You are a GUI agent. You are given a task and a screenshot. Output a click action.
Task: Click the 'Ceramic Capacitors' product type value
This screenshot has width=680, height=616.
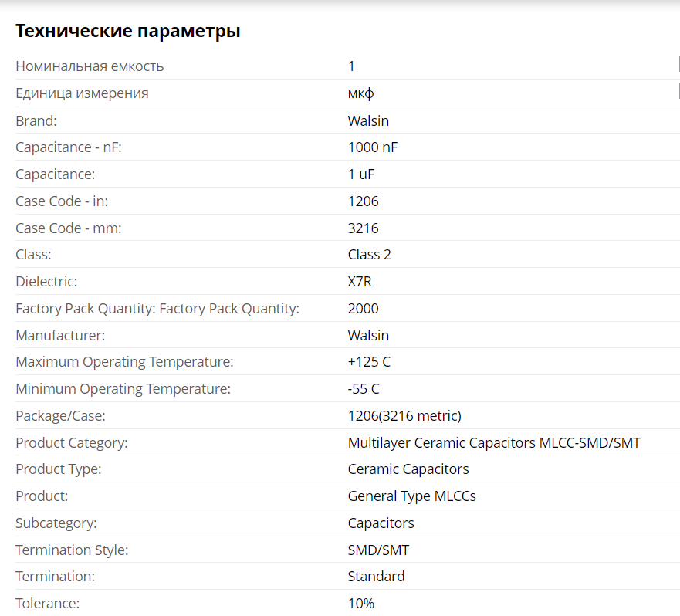[408, 469]
